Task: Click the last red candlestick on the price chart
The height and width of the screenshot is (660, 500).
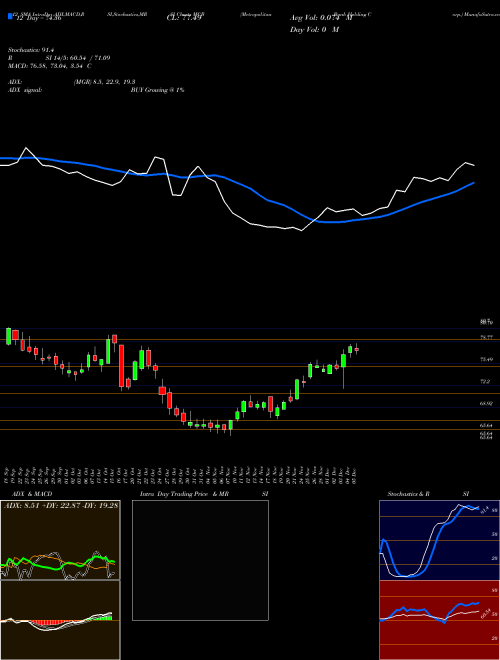Action: pyautogui.click(x=356, y=349)
